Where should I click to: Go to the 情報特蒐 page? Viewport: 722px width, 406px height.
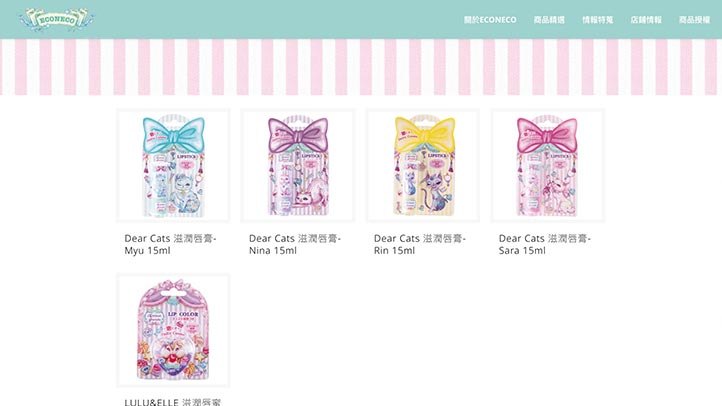(598, 20)
